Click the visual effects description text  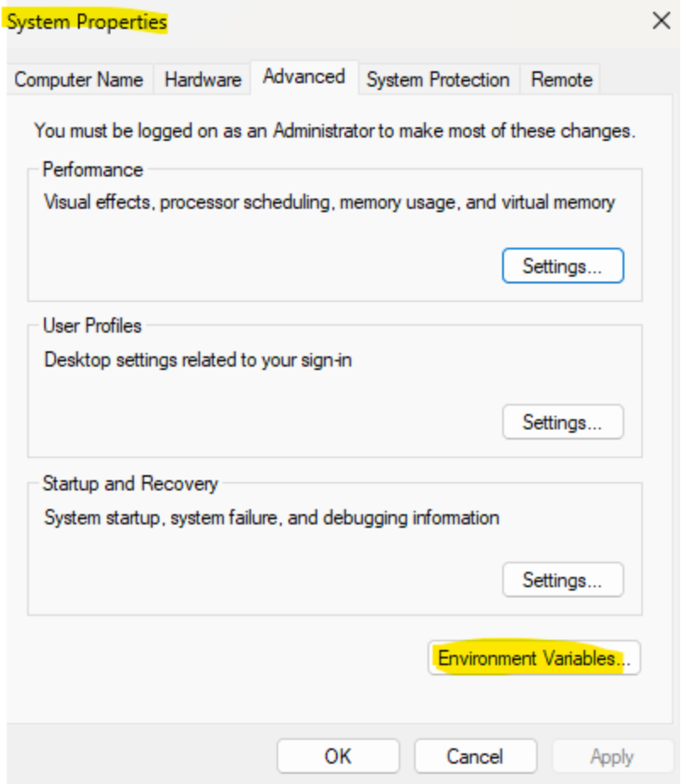[329, 203]
